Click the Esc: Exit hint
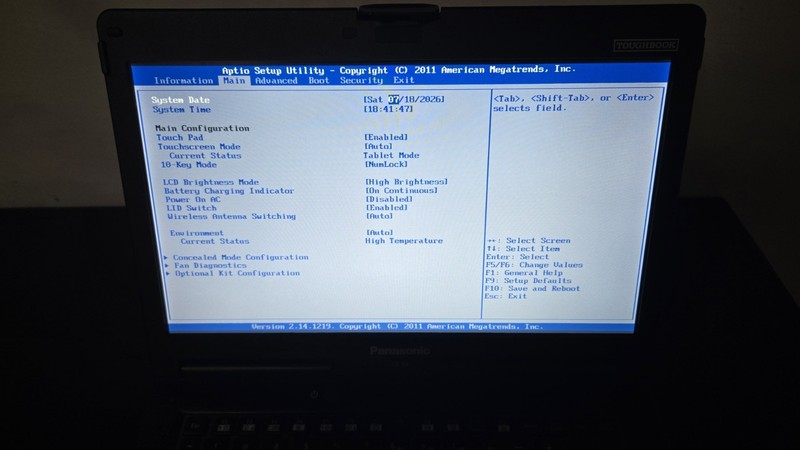This screenshot has width=800, height=450. click(x=506, y=296)
